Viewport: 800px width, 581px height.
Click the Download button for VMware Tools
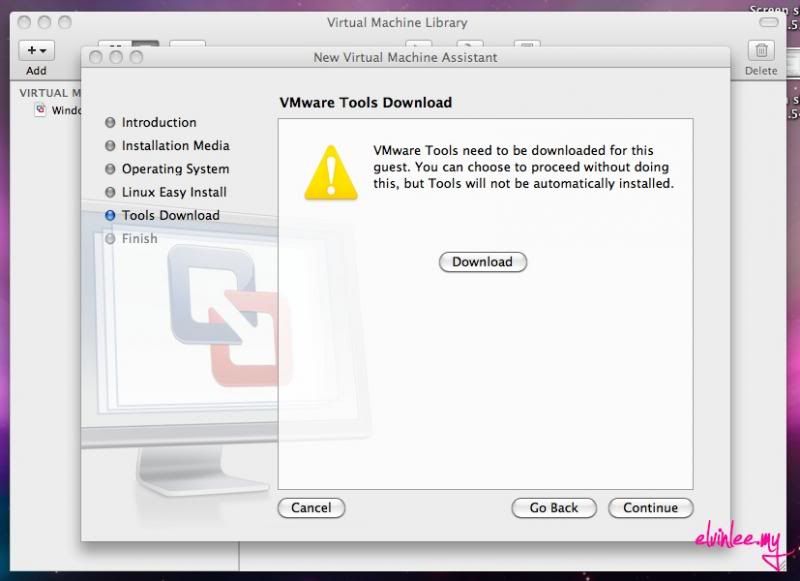pyautogui.click(x=483, y=262)
